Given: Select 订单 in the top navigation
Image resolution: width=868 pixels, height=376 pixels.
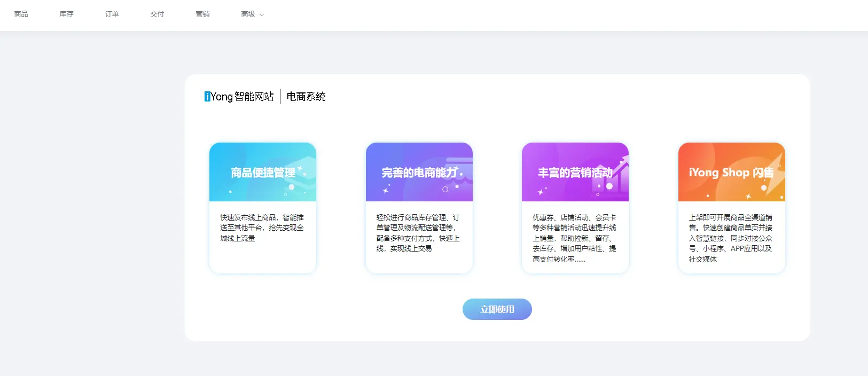Looking at the screenshot, I should pyautogui.click(x=112, y=14).
